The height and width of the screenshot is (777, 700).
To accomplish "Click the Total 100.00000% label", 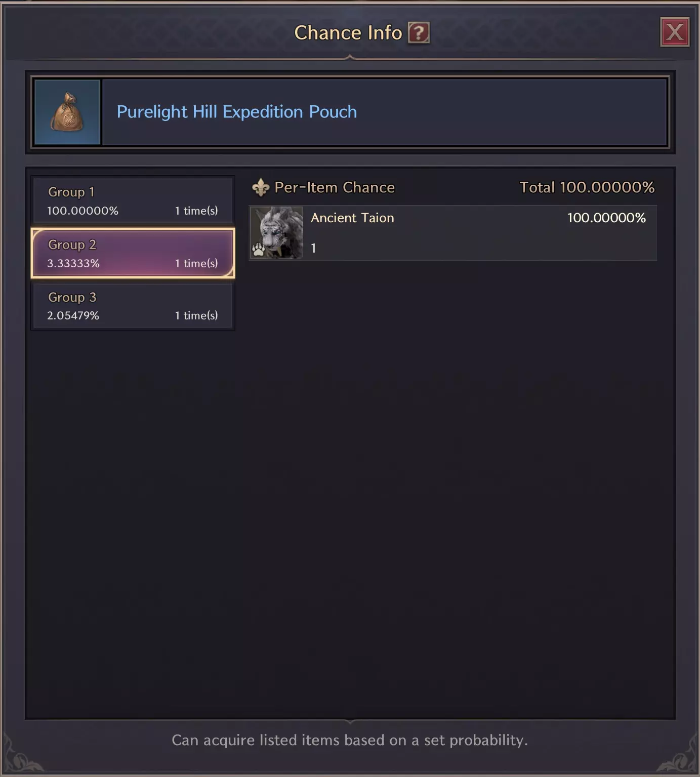I will tap(587, 187).
